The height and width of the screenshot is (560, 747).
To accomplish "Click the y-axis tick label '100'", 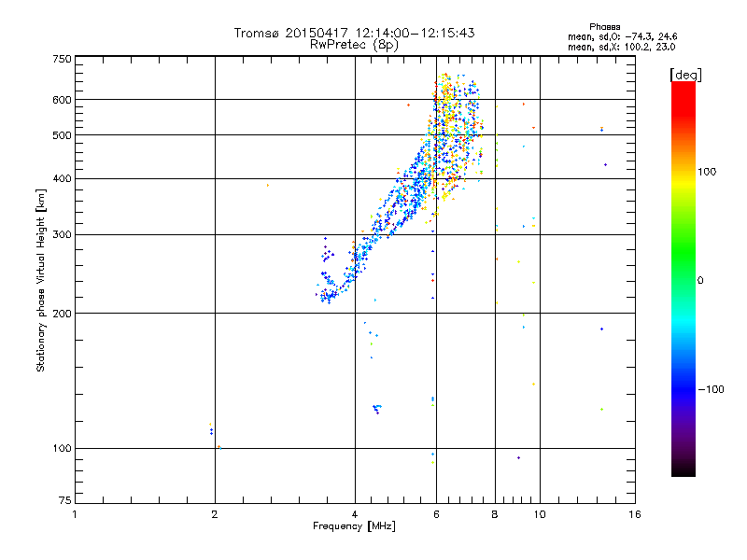I will click(x=62, y=449).
